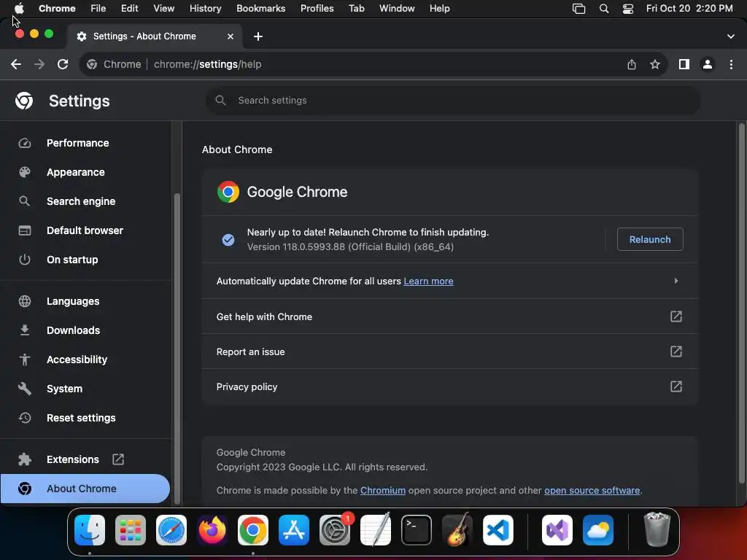Viewport: 747px width, 560px height.
Task: Open the Apple menu
Action: 19,9
